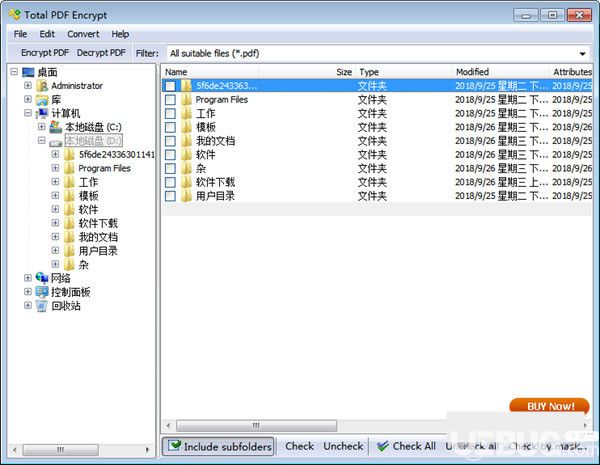Open the File menu
Screen dimensions: 600x465
coord(20,34)
